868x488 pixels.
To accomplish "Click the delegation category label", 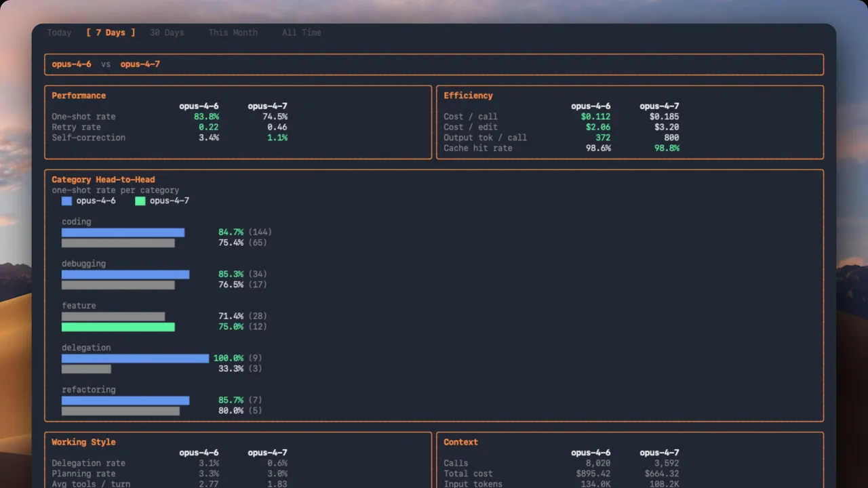I will (86, 348).
